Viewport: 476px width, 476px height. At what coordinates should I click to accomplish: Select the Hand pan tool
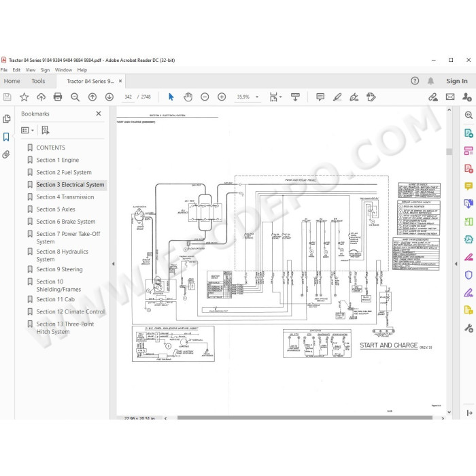click(x=188, y=97)
